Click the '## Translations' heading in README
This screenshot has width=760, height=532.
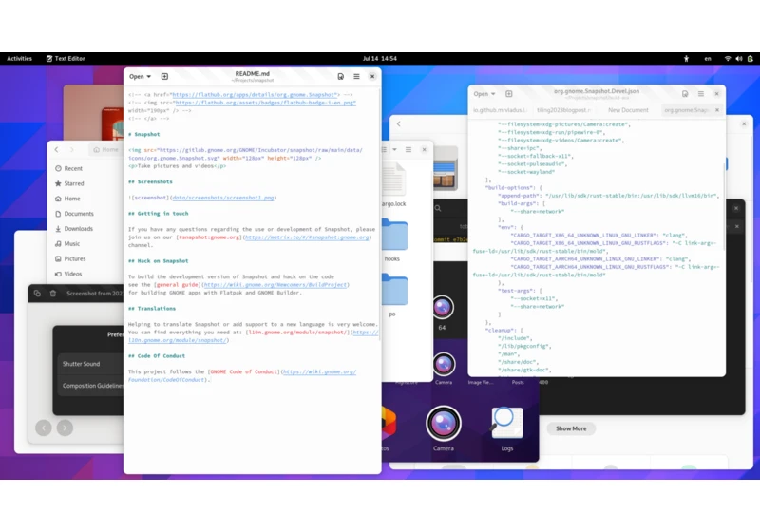[152, 309]
